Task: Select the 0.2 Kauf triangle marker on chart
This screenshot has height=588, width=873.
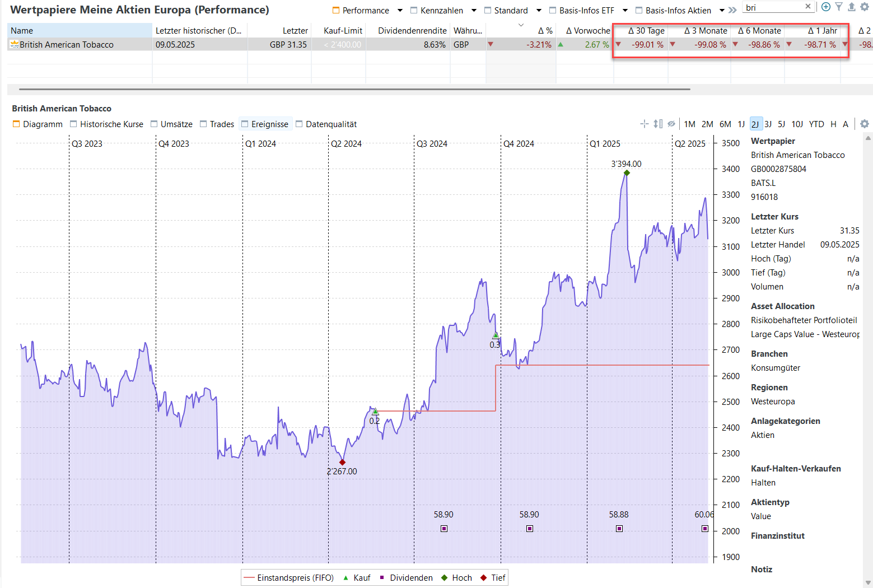Action: tap(375, 412)
